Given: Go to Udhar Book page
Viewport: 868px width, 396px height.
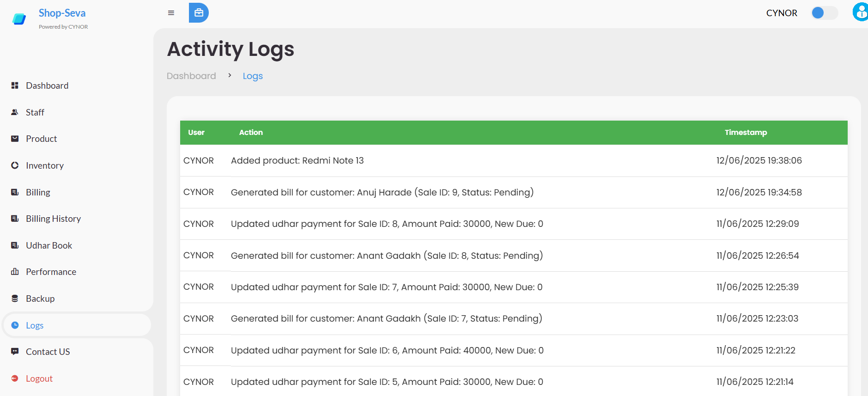Looking at the screenshot, I should pyautogui.click(x=49, y=245).
